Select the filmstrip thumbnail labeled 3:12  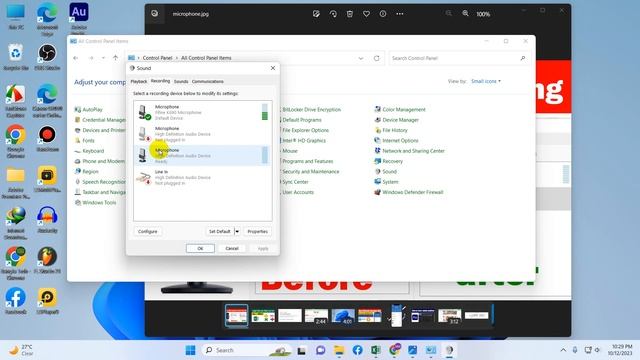449,316
